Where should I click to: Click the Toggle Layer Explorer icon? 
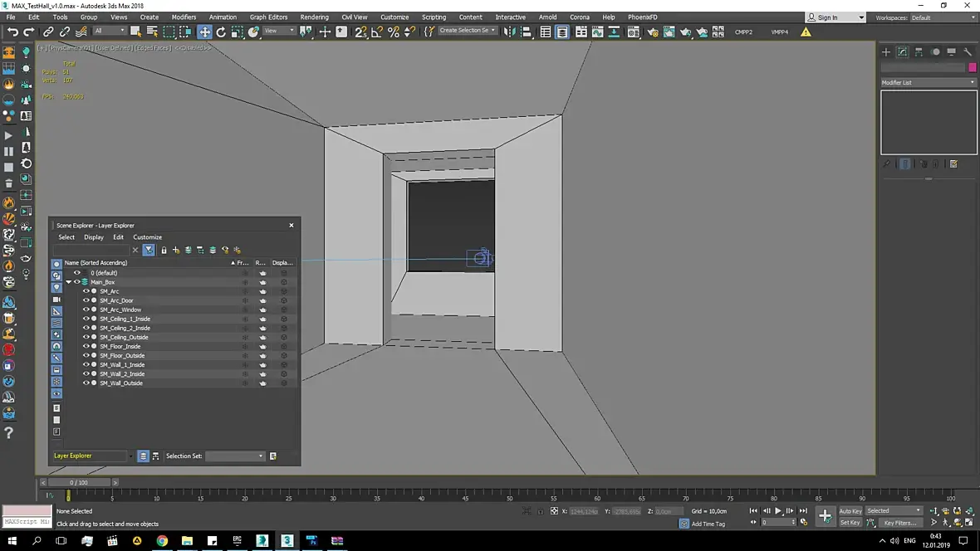click(x=562, y=32)
